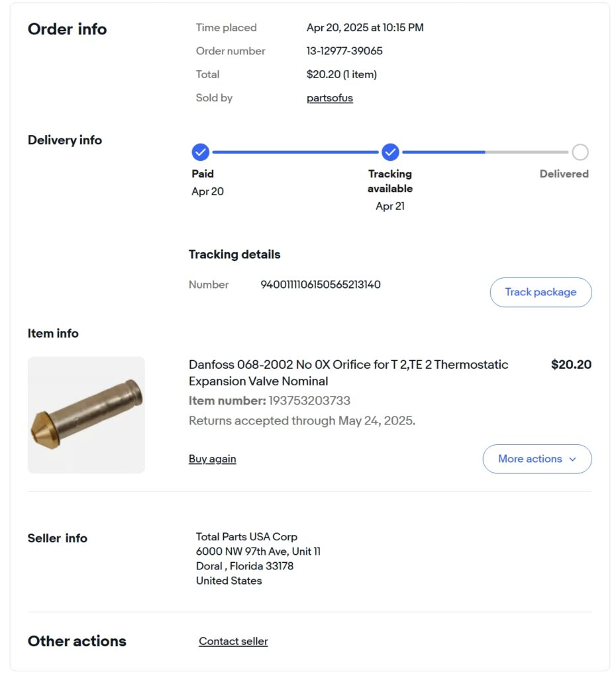Click the item number 193753203733
Image resolution: width=616 pixels, height=678 pixels.
tap(309, 401)
